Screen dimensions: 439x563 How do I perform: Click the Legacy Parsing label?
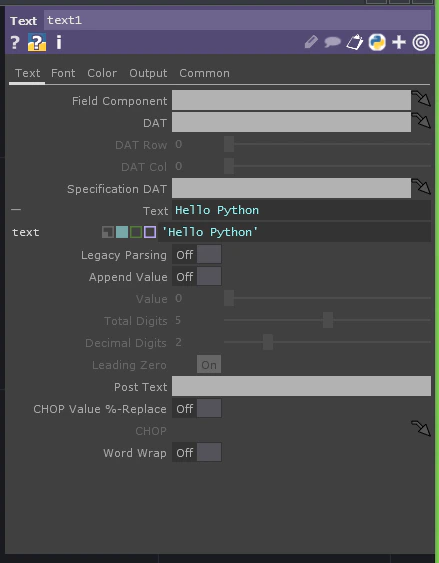coord(124,255)
